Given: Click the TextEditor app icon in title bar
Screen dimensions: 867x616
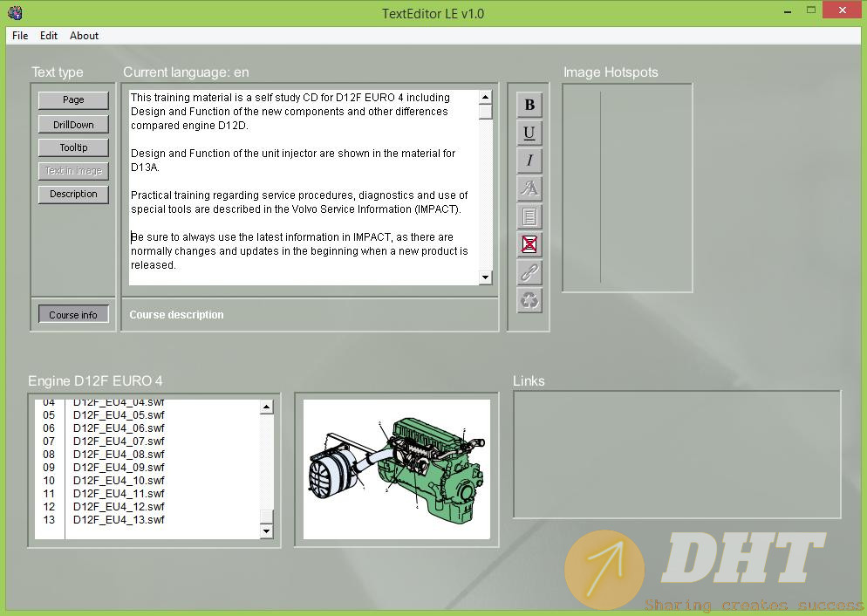Looking at the screenshot, I should point(15,13).
